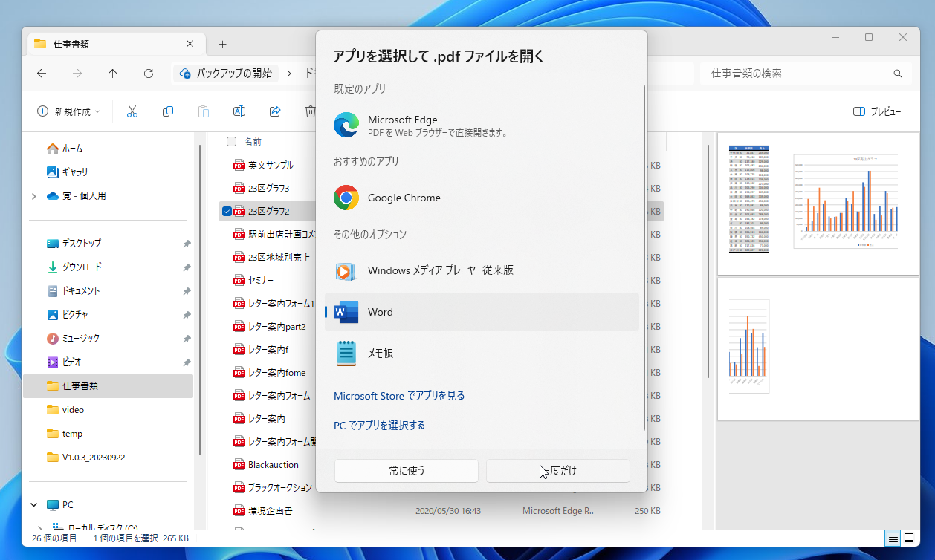Viewport: 935px width, 560px height.
Task: Pick Windows メディア プレーヤー従来版
Action: click(x=482, y=270)
